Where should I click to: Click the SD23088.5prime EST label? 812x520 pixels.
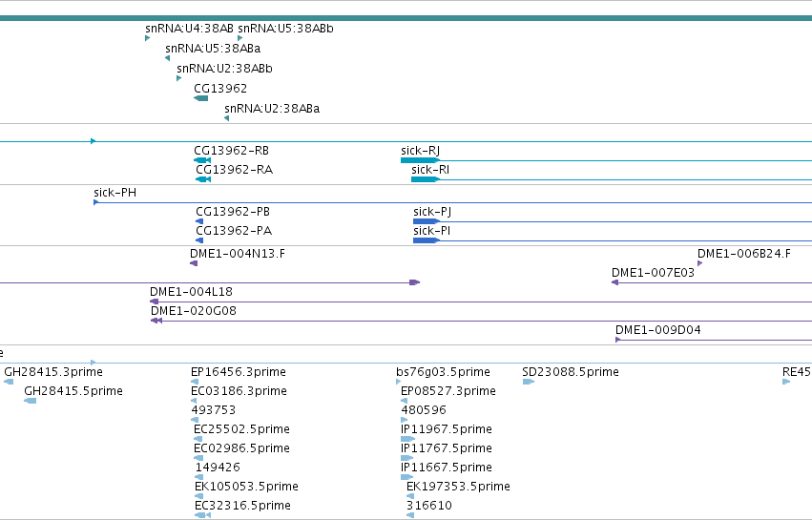click(x=571, y=372)
